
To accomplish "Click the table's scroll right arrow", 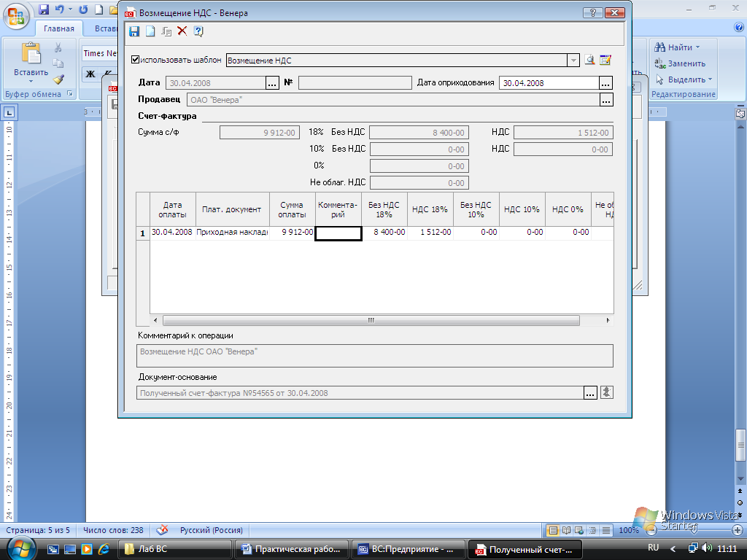I will [608, 321].
